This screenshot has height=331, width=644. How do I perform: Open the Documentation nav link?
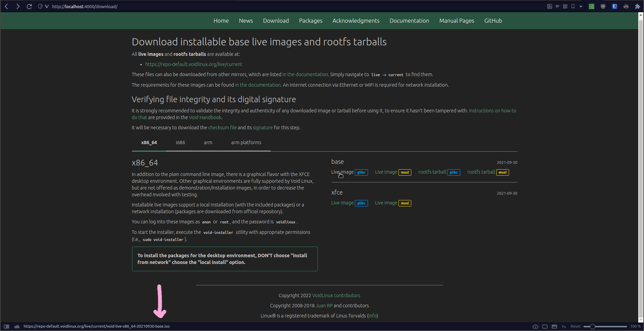[x=409, y=21]
